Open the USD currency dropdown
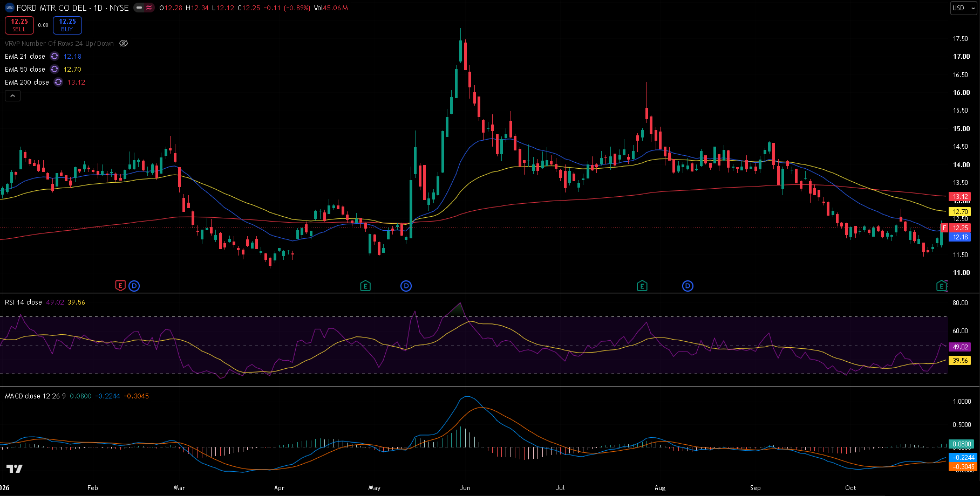This screenshot has height=496, width=980. [963, 8]
